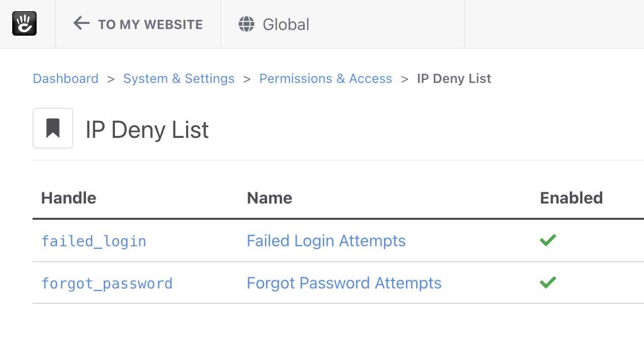Select the IP Deny List breadcrumb entry
Screen dimensions: 644x346
(453, 78)
